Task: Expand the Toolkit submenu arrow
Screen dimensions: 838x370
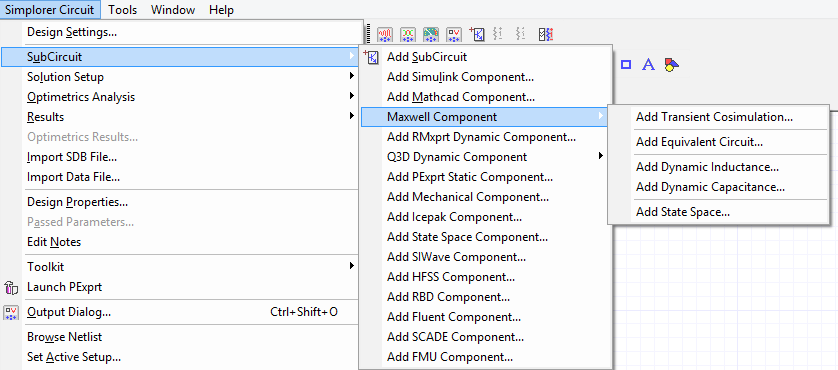Action: point(352,266)
